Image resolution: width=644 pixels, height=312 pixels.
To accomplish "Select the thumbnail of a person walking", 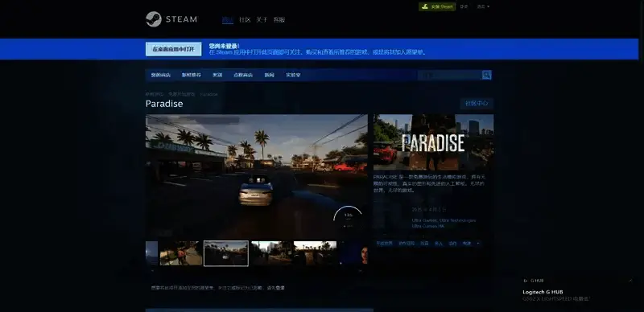I will tap(180, 253).
